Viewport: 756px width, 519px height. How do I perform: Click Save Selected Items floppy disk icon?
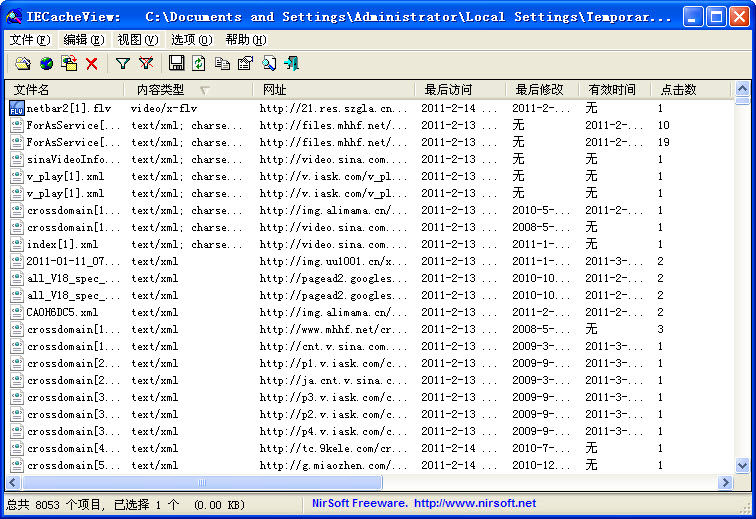(176, 64)
